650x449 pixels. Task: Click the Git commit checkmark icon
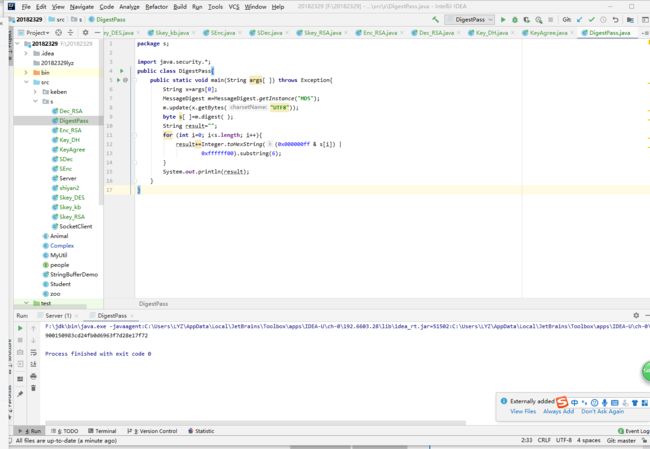[x=593, y=19]
